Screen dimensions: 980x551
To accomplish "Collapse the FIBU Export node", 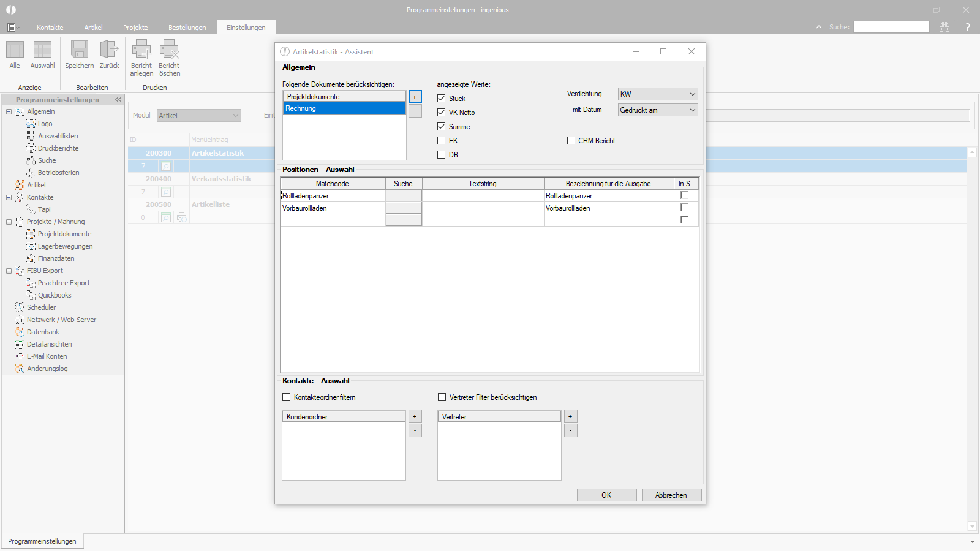I will coord(9,271).
